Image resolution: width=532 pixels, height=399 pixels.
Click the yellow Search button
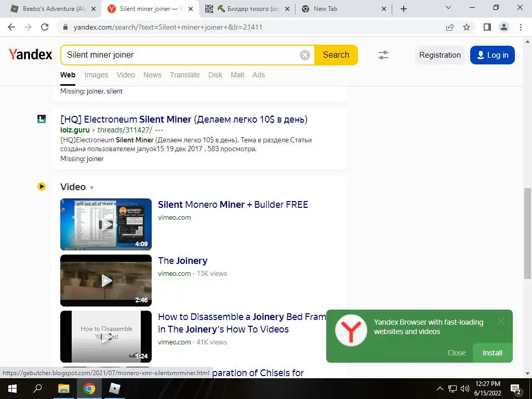click(336, 55)
